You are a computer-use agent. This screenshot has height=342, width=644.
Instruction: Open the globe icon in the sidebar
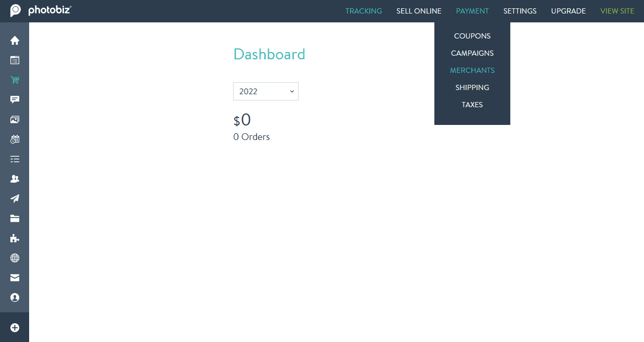pyautogui.click(x=15, y=258)
